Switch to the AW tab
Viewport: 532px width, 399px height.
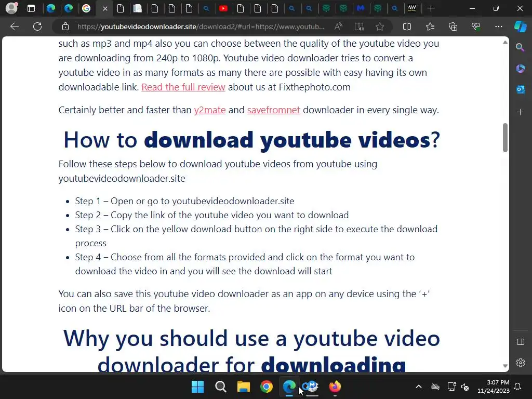[x=411, y=8]
